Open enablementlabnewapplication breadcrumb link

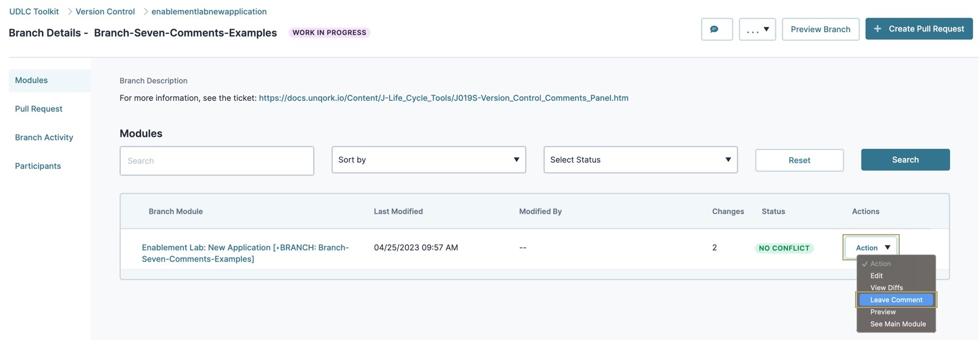click(x=209, y=11)
